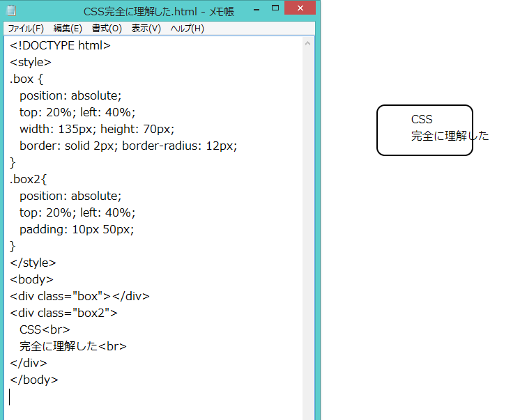Click the closing '</div>' line

[x=29, y=363]
